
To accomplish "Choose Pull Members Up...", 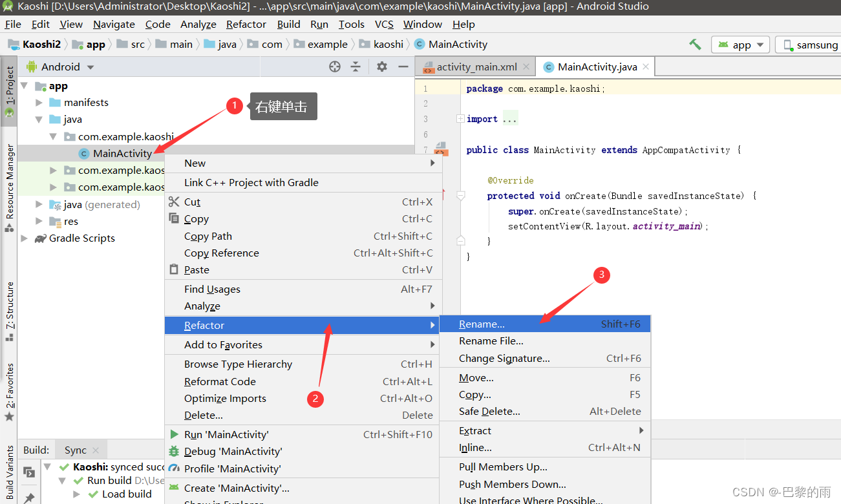I will pyautogui.click(x=545, y=467).
